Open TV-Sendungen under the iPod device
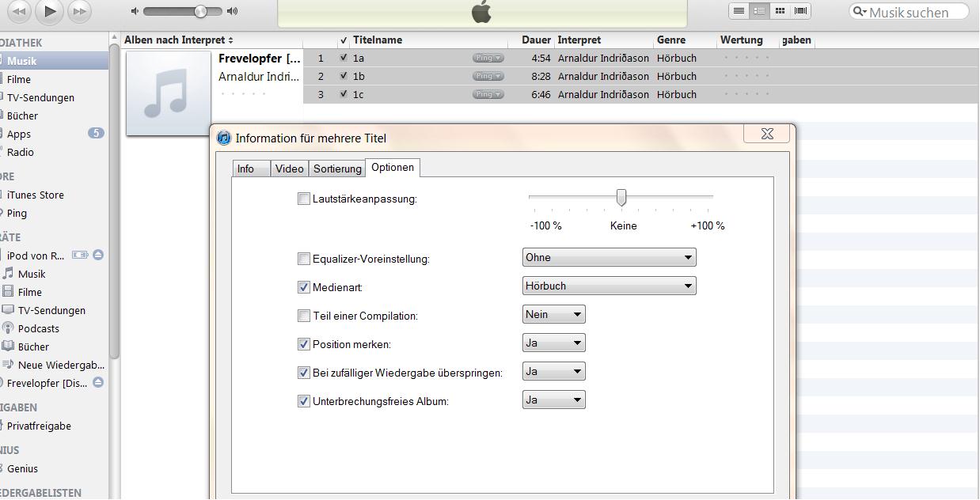The width and height of the screenshot is (980, 500). pyautogui.click(x=51, y=310)
